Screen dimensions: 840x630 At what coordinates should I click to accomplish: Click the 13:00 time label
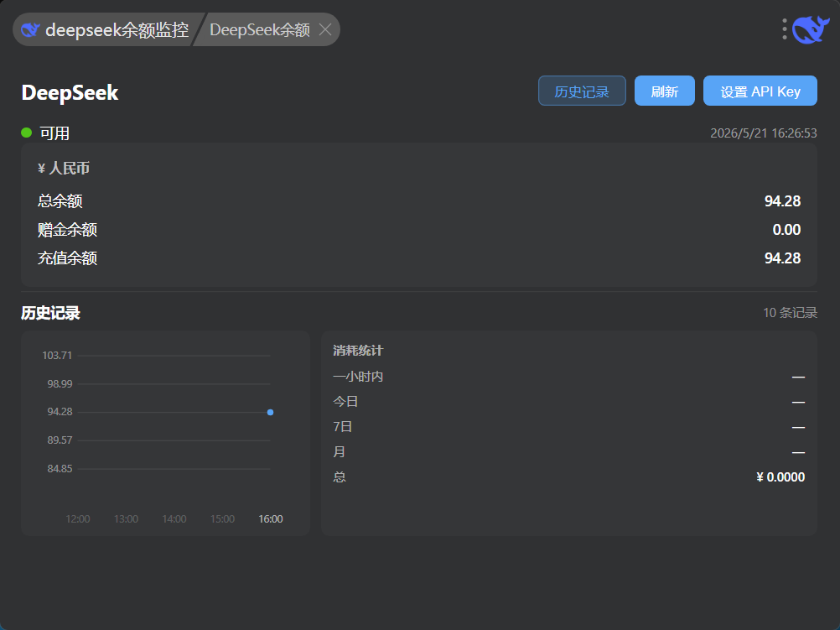point(126,519)
